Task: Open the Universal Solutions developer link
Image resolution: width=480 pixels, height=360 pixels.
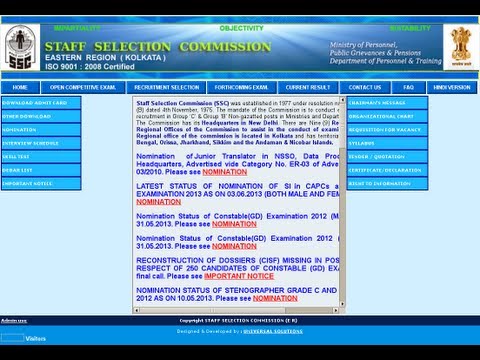Action: (x=273, y=331)
